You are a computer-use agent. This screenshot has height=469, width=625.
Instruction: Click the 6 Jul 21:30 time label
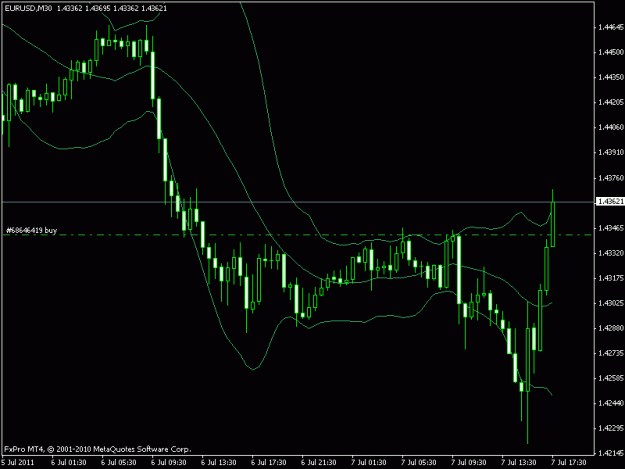[x=318, y=463]
